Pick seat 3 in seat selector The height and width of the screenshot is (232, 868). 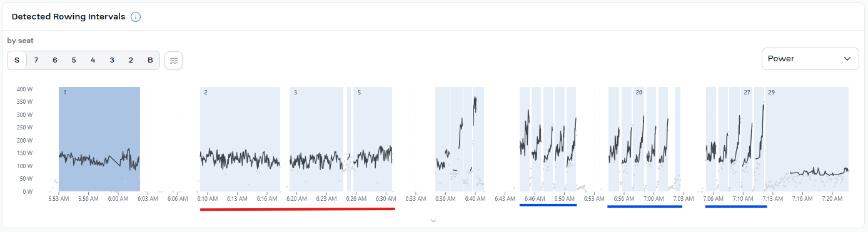click(x=112, y=61)
